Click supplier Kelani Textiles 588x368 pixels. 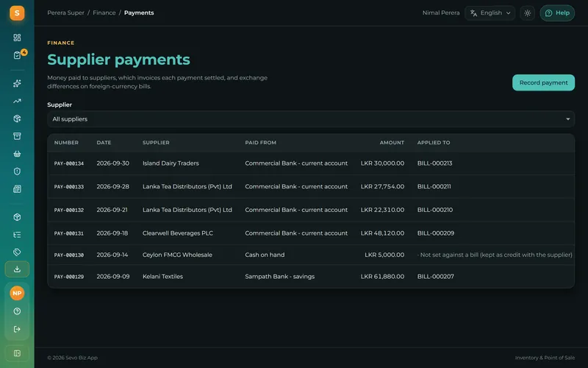point(162,277)
